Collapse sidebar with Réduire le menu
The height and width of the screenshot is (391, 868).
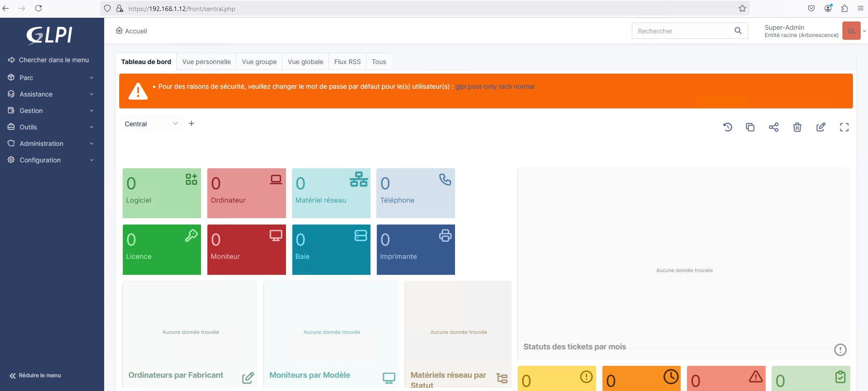pyautogui.click(x=36, y=375)
